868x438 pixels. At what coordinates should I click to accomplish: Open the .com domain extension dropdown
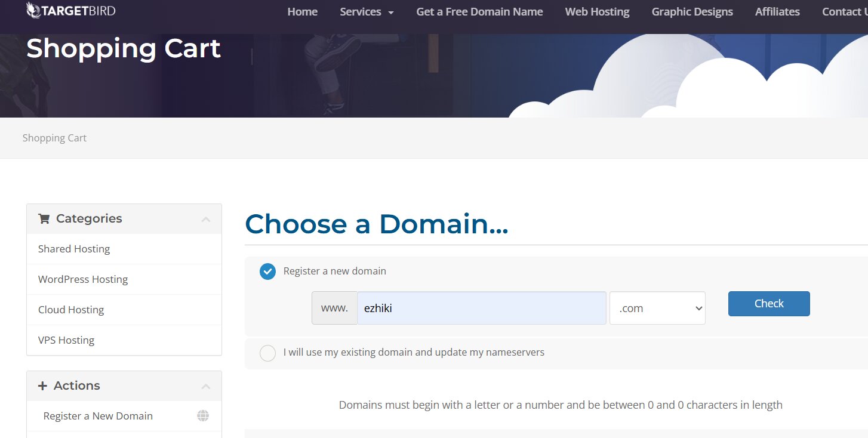click(x=657, y=308)
